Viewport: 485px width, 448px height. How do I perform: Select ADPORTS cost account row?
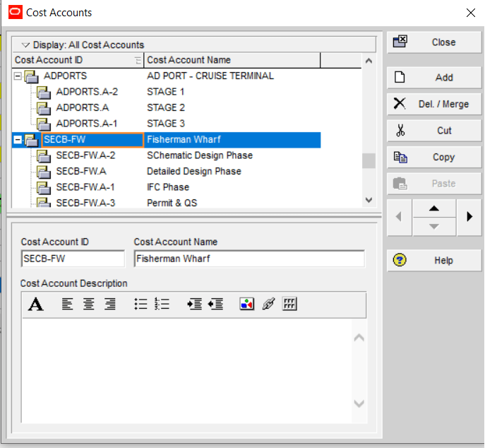166,76
